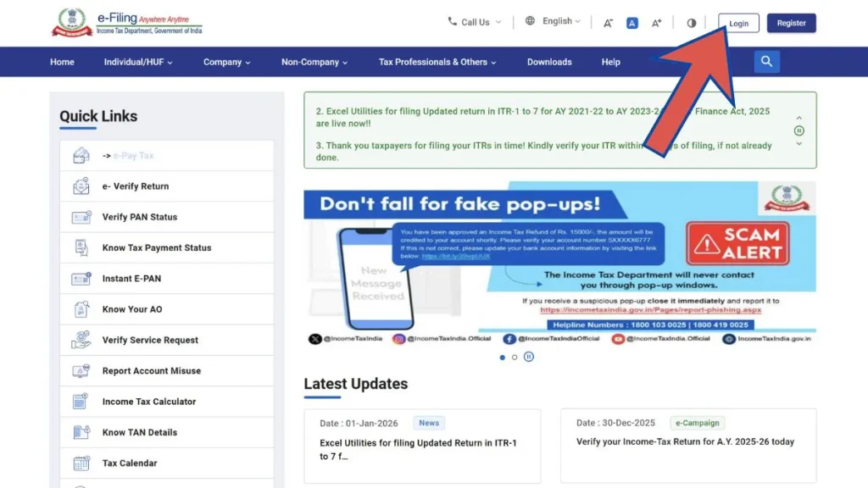Click the Register button
Image resolution: width=868 pixels, height=488 pixels.
point(791,23)
